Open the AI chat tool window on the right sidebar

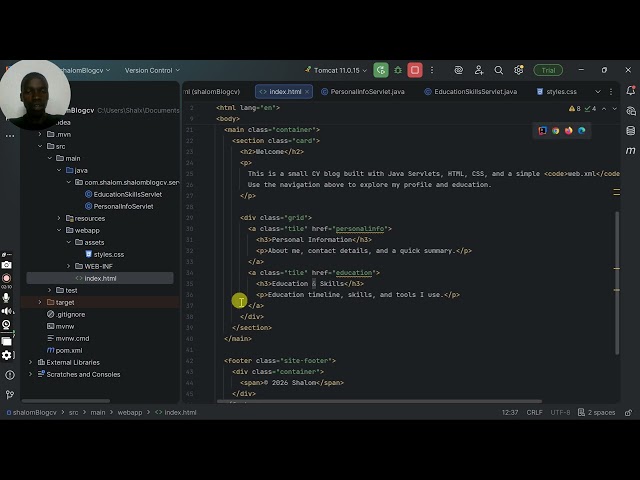click(631, 111)
